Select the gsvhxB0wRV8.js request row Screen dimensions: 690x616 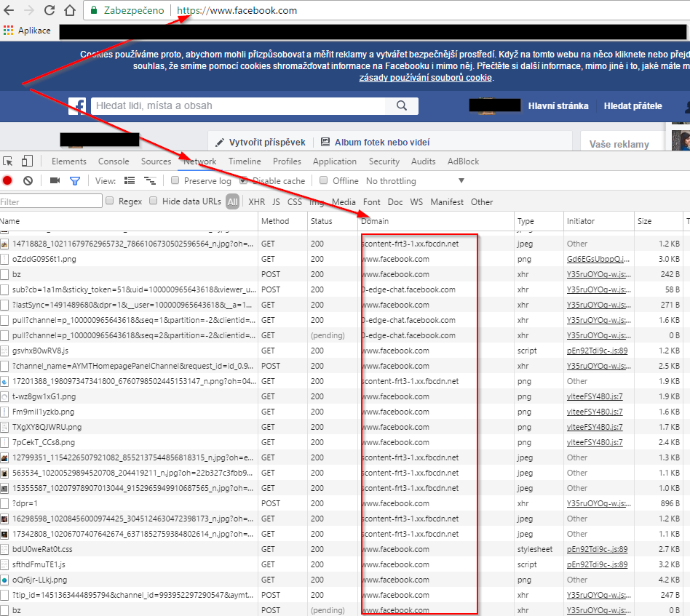[345, 351]
